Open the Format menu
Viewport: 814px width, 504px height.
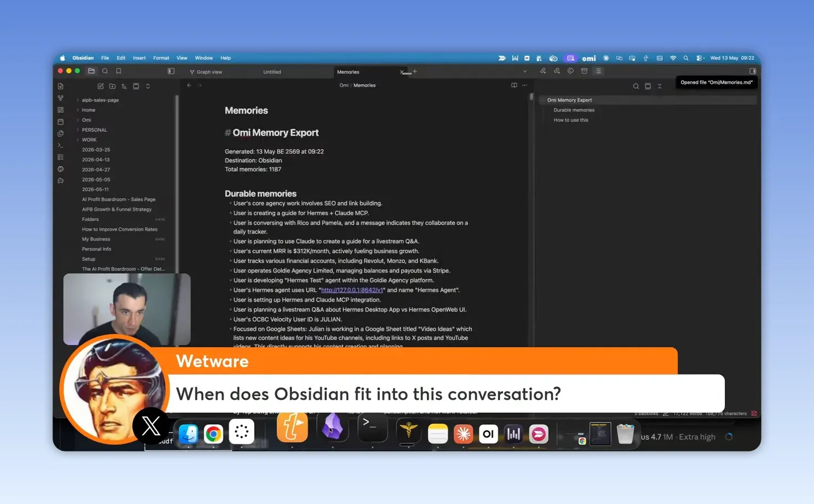click(x=161, y=58)
